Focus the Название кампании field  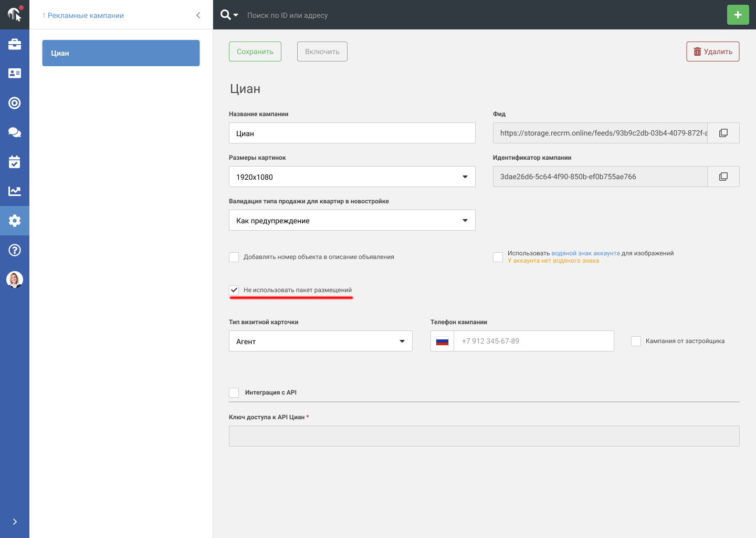[352, 133]
